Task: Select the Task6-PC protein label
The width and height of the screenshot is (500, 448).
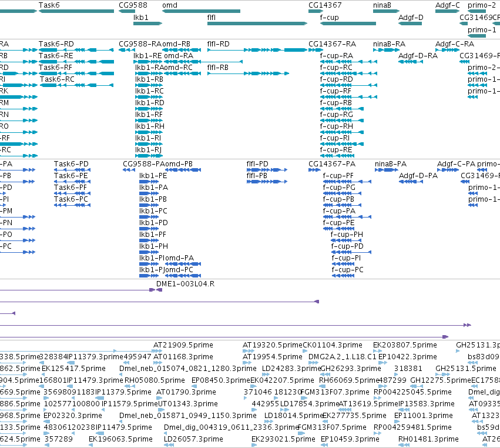Action: tap(71, 199)
